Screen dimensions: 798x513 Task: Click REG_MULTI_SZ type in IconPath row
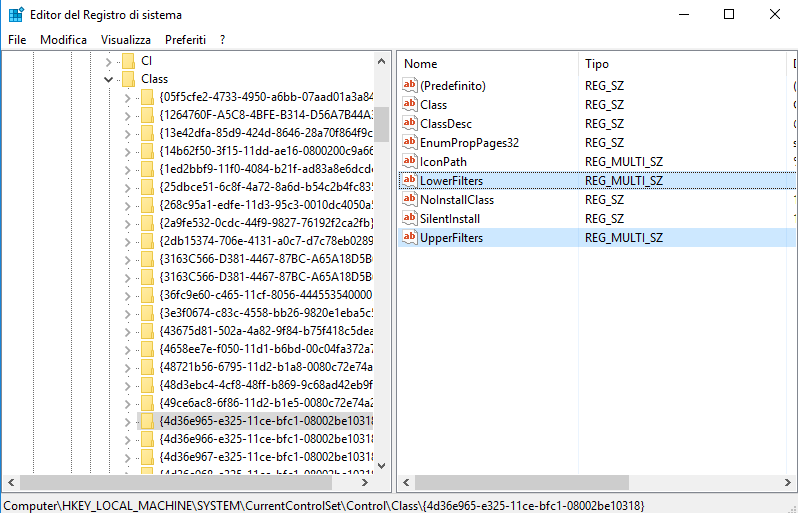click(x=624, y=162)
